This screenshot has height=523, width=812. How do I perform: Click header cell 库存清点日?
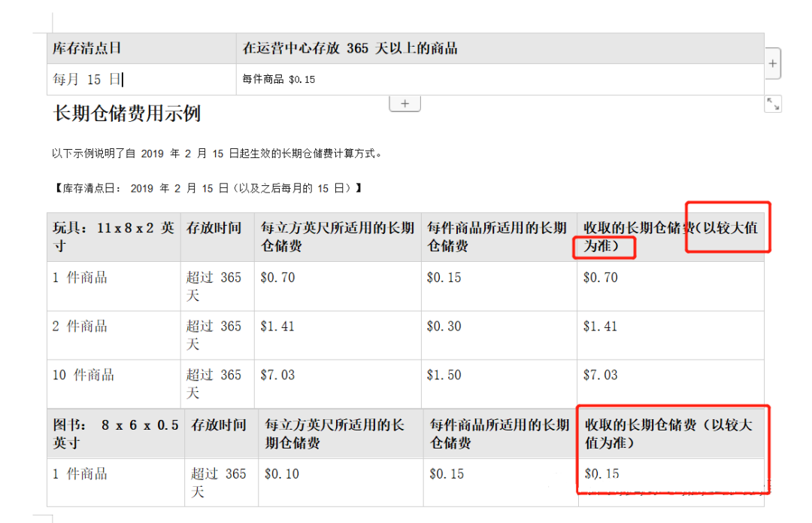[141, 48]
